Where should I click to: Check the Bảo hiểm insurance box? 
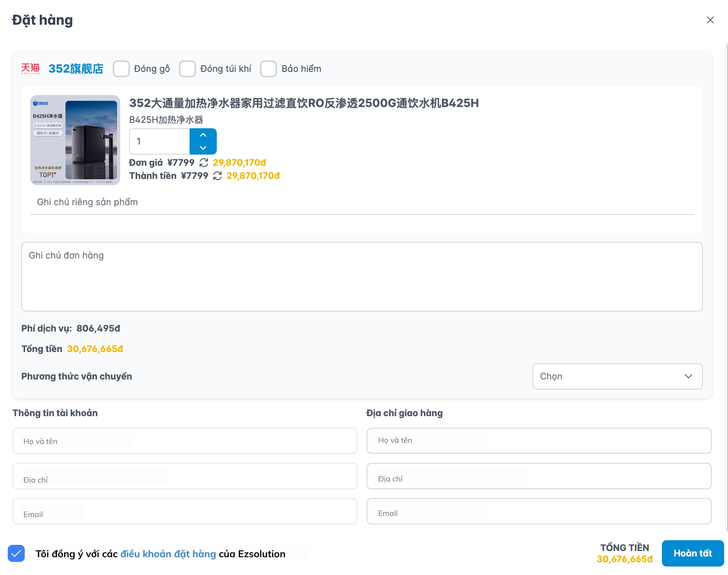tap(269, 69)
